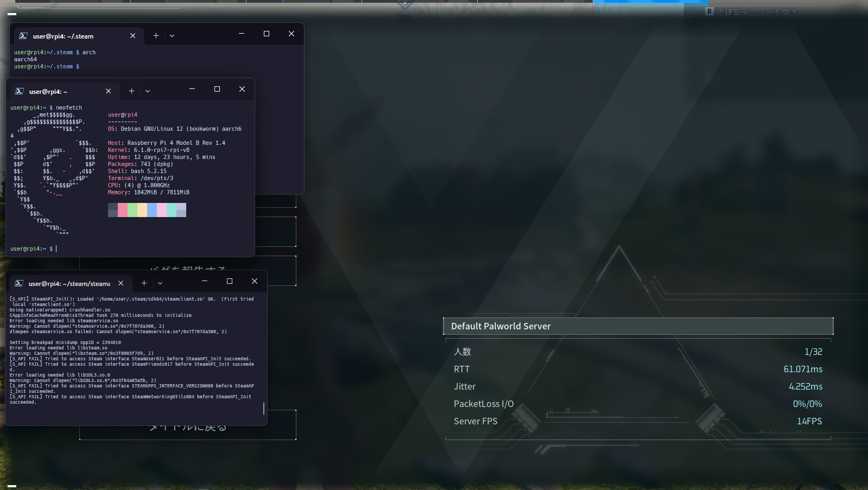Click the aarch64 output in the top terminal
The image size is (868, 490).
click(26, 60)
